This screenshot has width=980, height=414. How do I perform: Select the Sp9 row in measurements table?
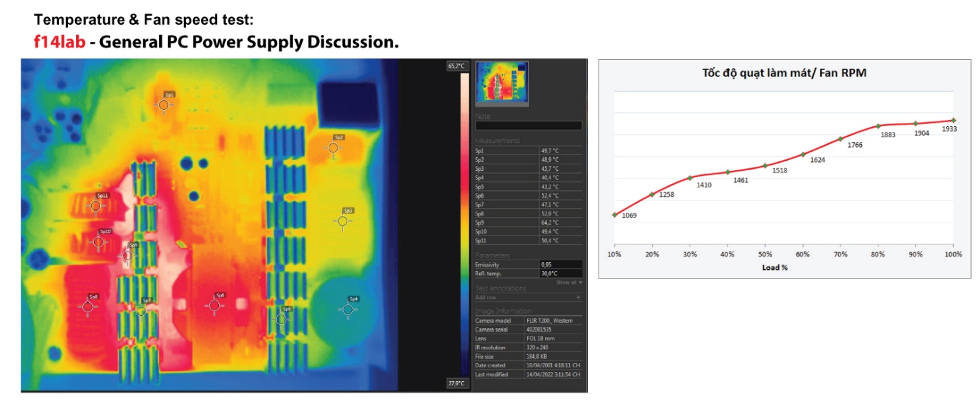pyautogui.click(x=528, y=222)
